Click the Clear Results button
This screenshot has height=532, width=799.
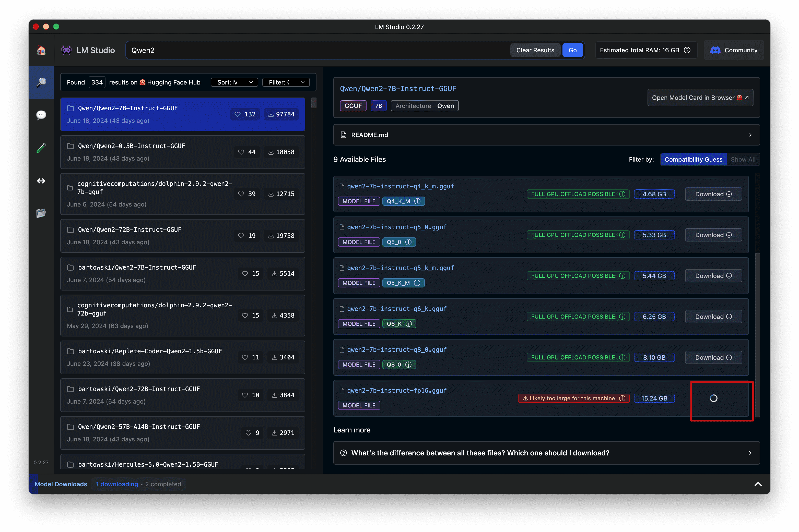click(535, 50)
